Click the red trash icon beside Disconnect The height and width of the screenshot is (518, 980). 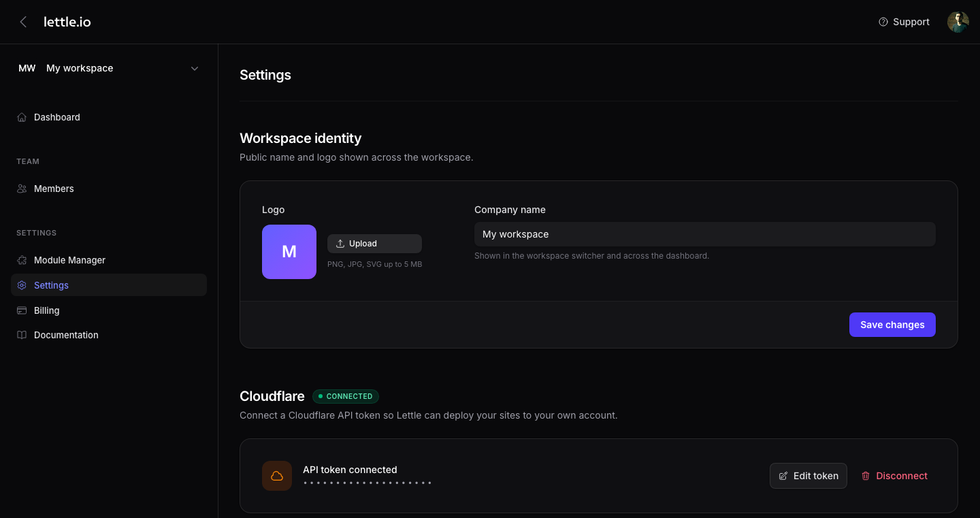click(866, 476)
